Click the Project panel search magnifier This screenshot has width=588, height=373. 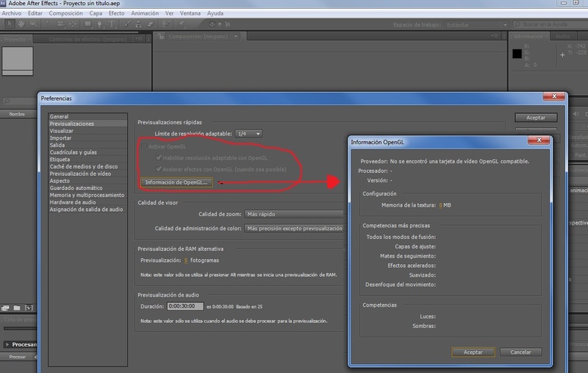click(x=7, y=102)
